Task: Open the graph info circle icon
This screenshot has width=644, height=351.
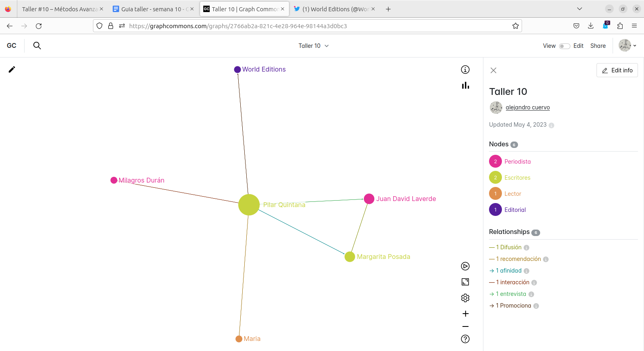Action: click(465, 70)
